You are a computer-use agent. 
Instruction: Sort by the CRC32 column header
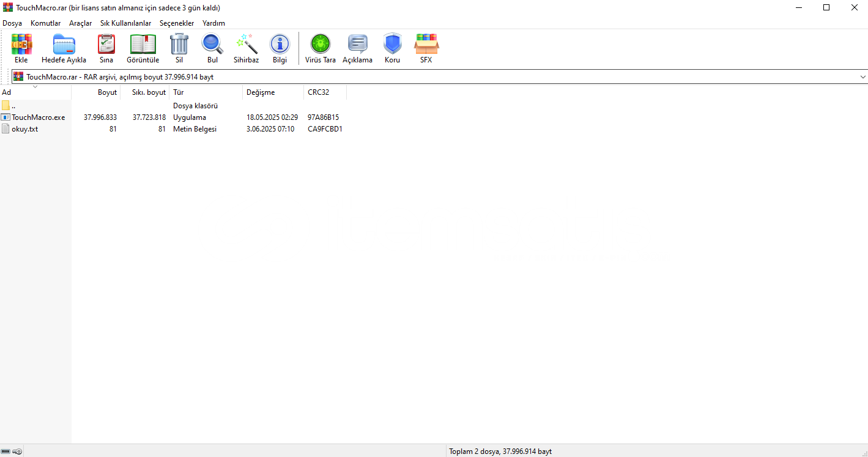325,92
